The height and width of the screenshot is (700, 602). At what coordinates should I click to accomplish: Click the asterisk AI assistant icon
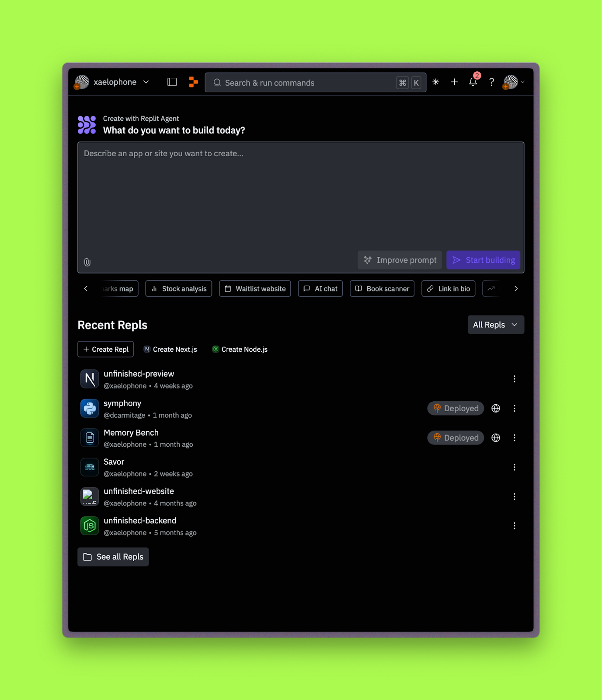436,82
